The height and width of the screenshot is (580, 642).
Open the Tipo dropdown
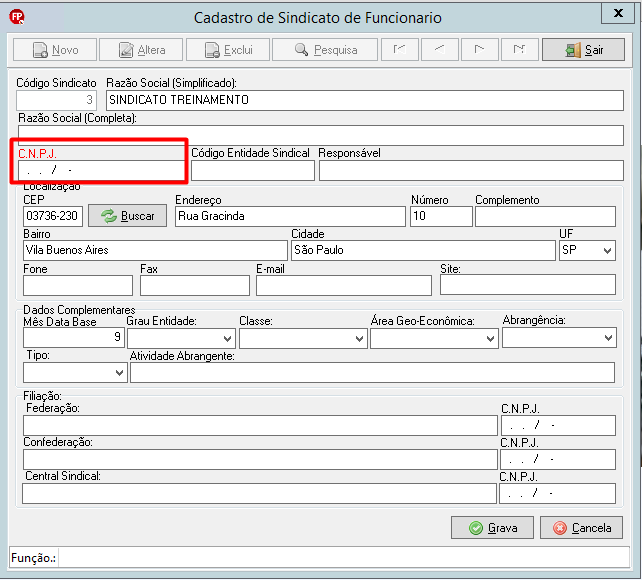[x=75, y=372]
